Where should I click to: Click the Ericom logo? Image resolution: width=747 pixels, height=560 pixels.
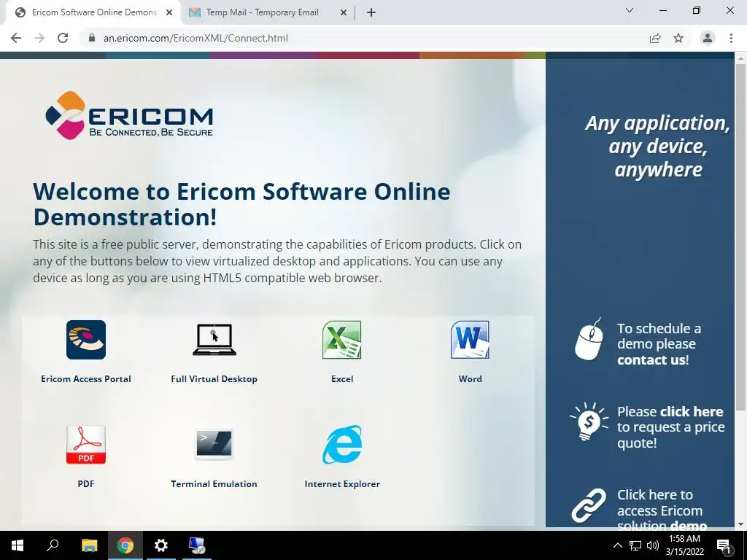point(129,115)
